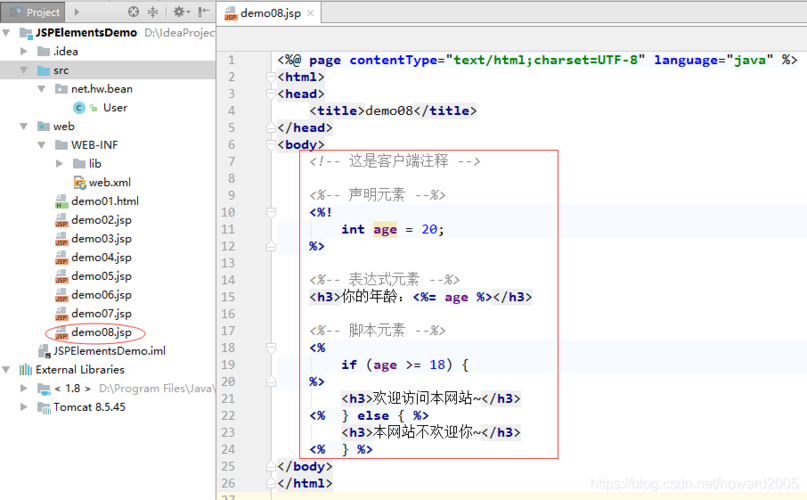Viewport: 807px width, 500px height.
Task: Click the Project view dropdown arrow
Action: pos(77,12)
